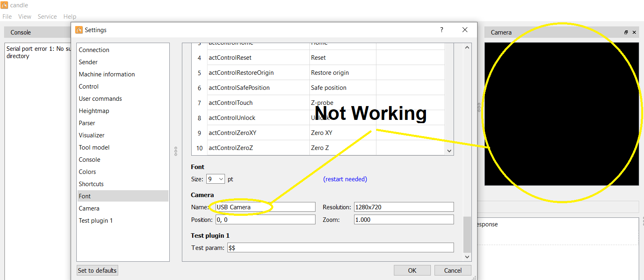Click the Reset description cell
Viewport: 644px width, 280px height.
coord(343,58)
